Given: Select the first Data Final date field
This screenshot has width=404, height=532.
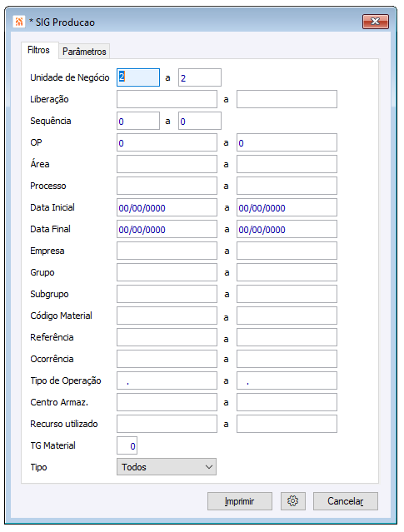Looking at the screenshot, I should (x=167, y=229).
